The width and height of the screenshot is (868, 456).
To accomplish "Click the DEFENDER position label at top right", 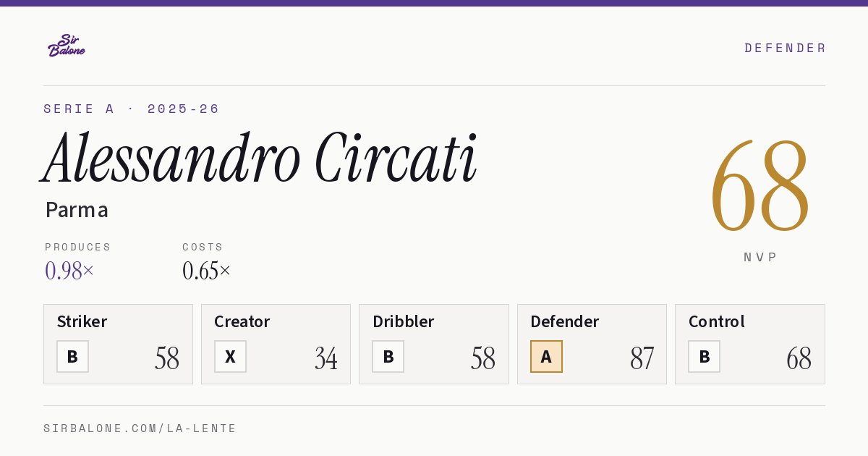I will (785, 48).
